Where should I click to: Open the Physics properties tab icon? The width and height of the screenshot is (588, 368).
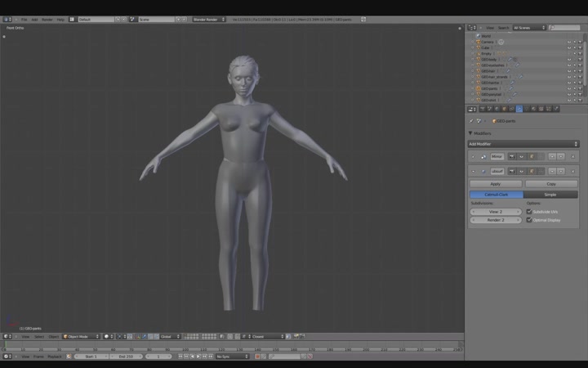556,109
